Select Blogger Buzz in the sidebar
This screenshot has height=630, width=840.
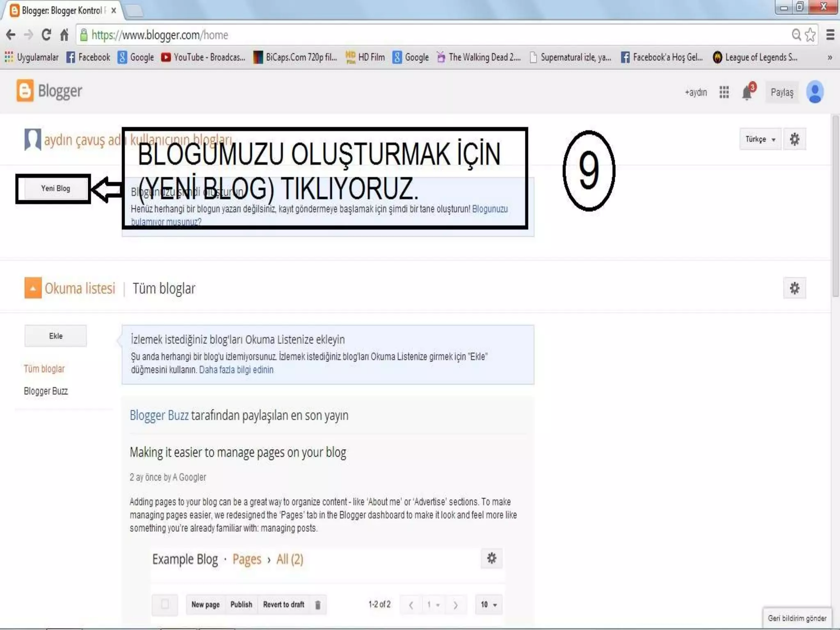46,391
